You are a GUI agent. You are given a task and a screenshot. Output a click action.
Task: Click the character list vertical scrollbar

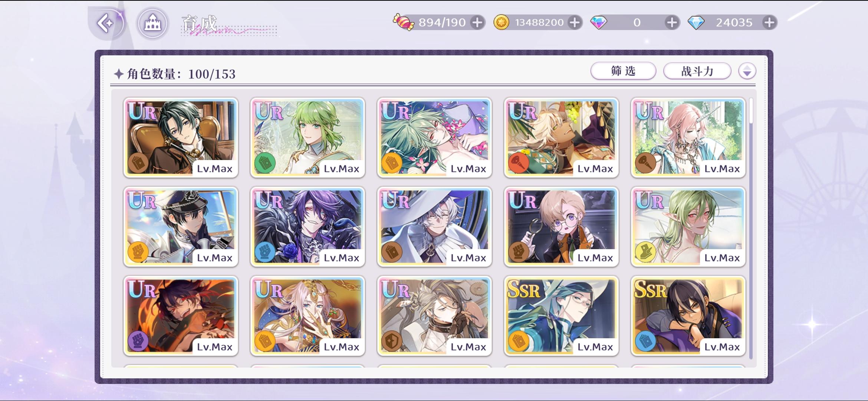tap(751, 228)
